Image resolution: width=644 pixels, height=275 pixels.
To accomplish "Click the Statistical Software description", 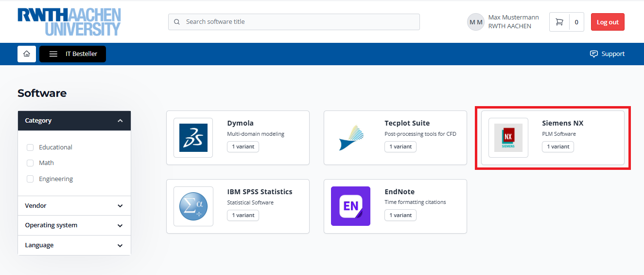I will click(x=250, y=202).
